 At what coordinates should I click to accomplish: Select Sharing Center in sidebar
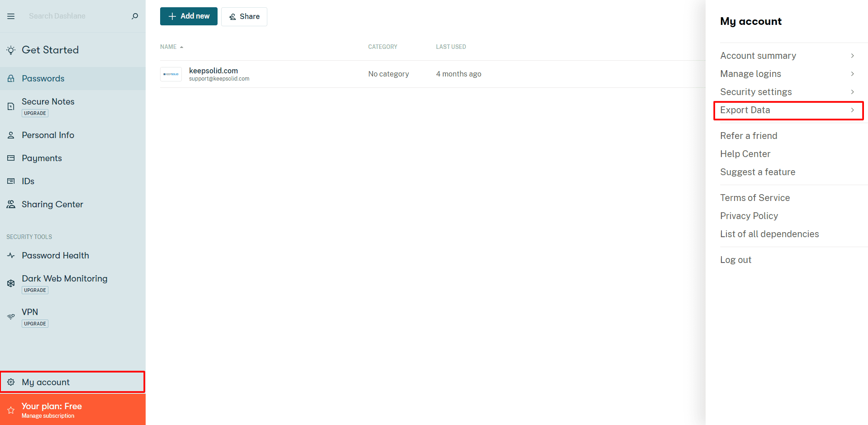click(52, 205)
